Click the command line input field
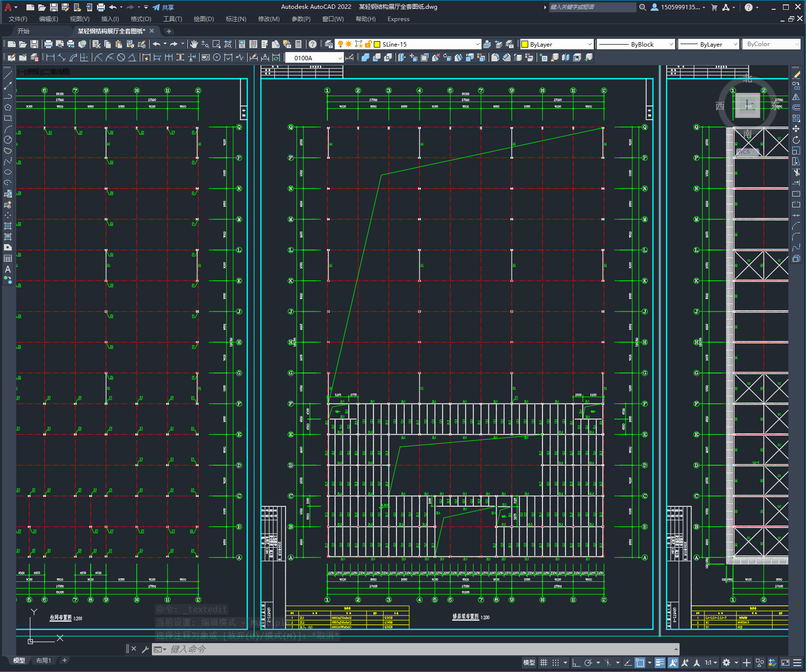The image size is (806, 672). point(415,649)
